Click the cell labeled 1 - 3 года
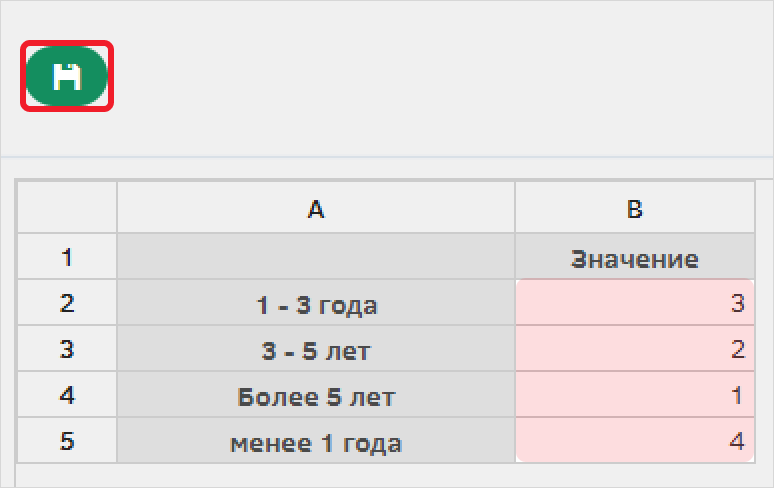 [316, 302]
